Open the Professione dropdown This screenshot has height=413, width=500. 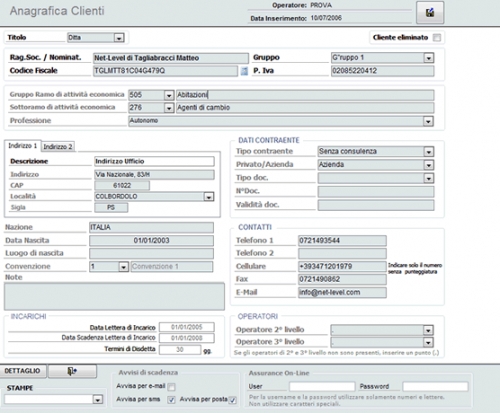[428, 121]
